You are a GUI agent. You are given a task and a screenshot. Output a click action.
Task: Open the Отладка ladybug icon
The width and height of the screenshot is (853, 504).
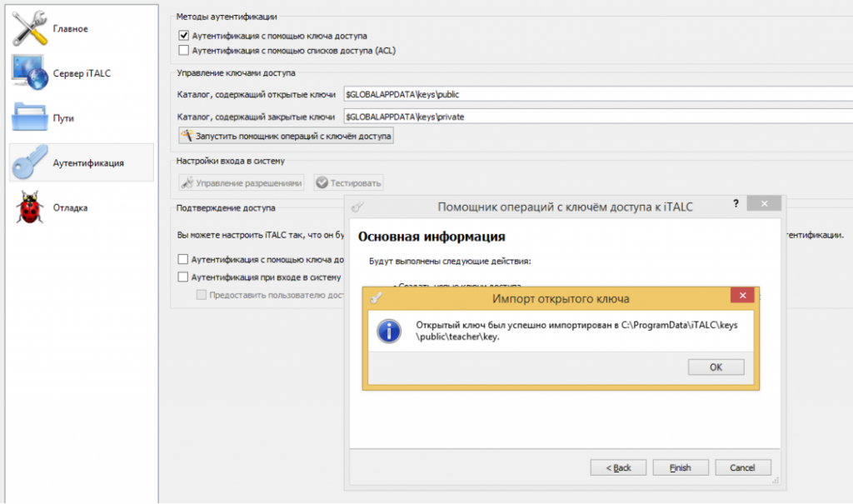click(29, 207)
